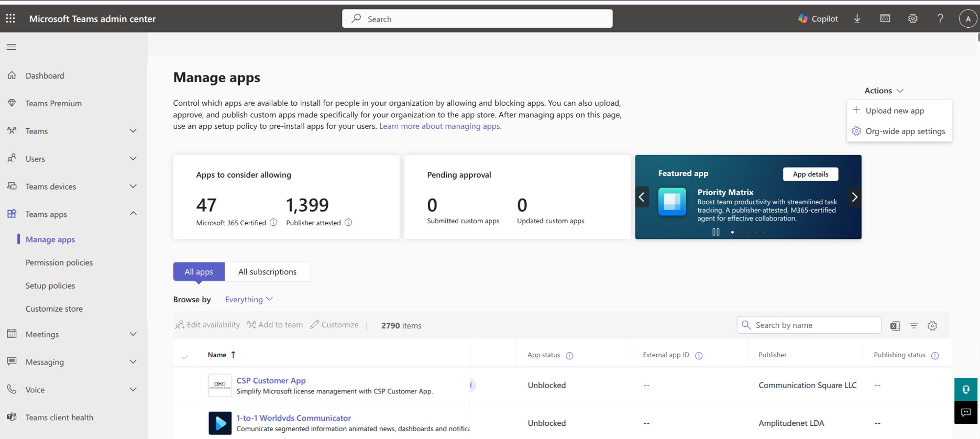The width and height of the screenshot is (980, 439).
Task: Open Permission policies page
Action: click(59, 262)
